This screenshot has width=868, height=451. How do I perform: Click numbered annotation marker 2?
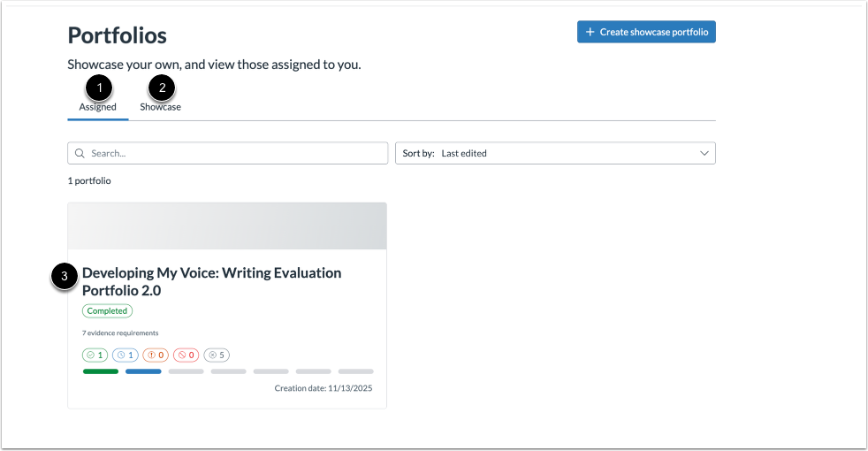161,87
